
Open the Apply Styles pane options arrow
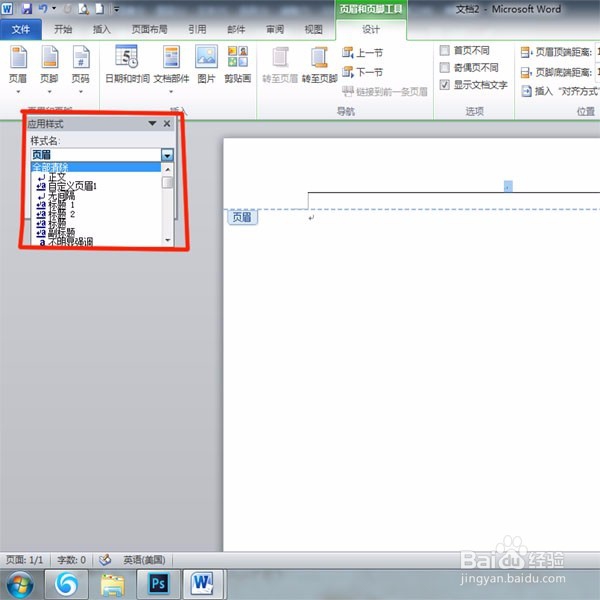pos(152,123)
